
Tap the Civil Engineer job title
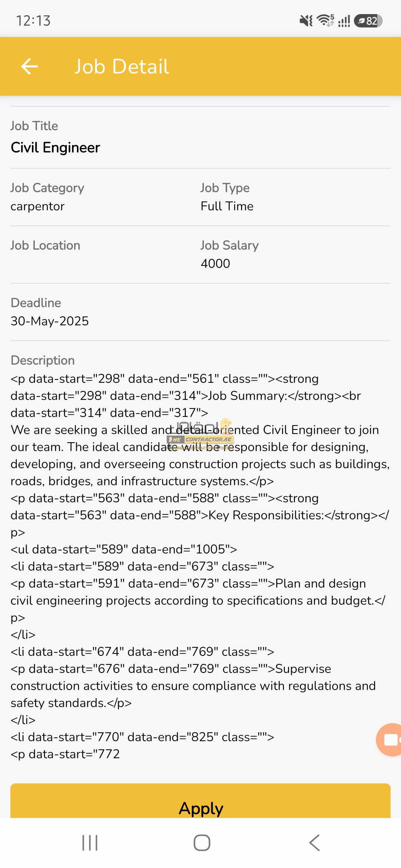(x=55, y=148)
